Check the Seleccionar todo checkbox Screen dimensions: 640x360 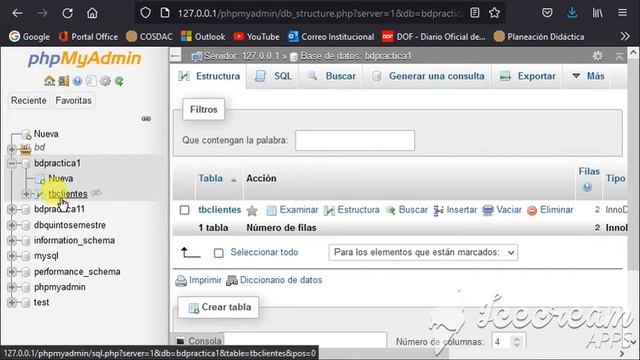(x=219, y=253)
